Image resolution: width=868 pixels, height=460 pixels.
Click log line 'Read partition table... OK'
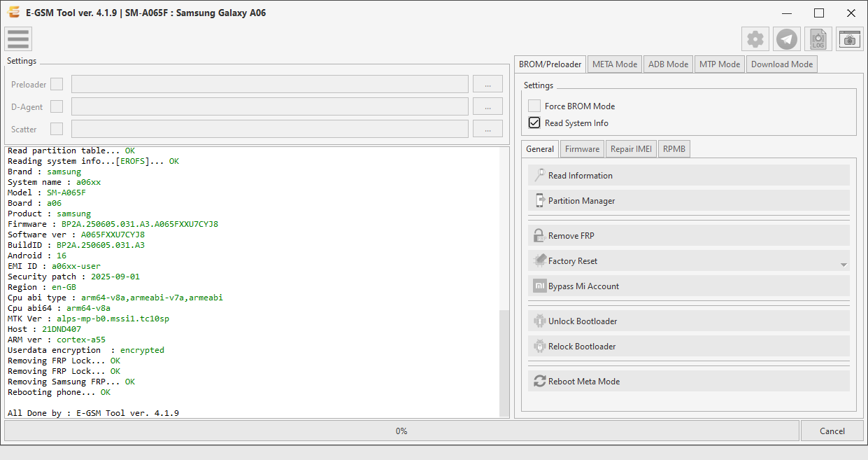71,151
